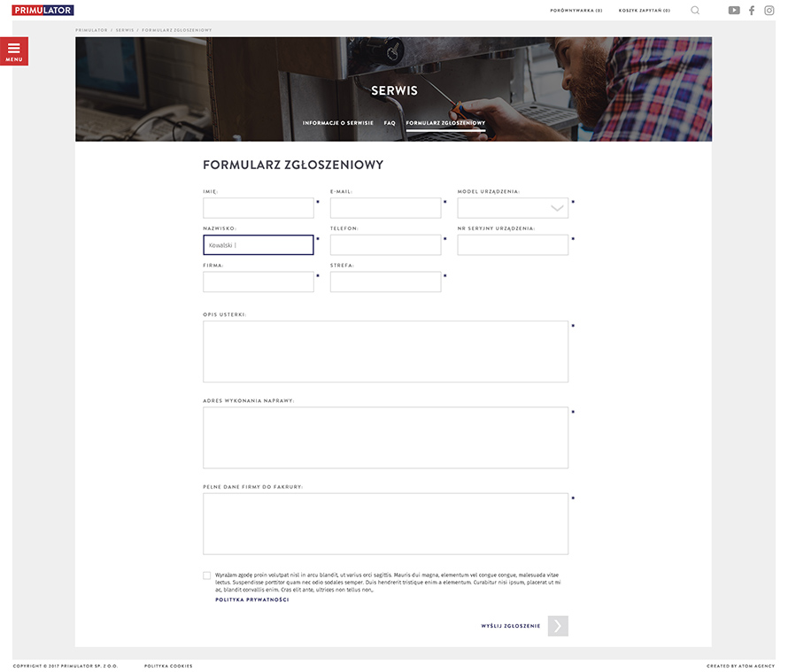This screenshot has height=672, width=788.
Task: Visit the Facebook page icon
Action: (752, 11)
